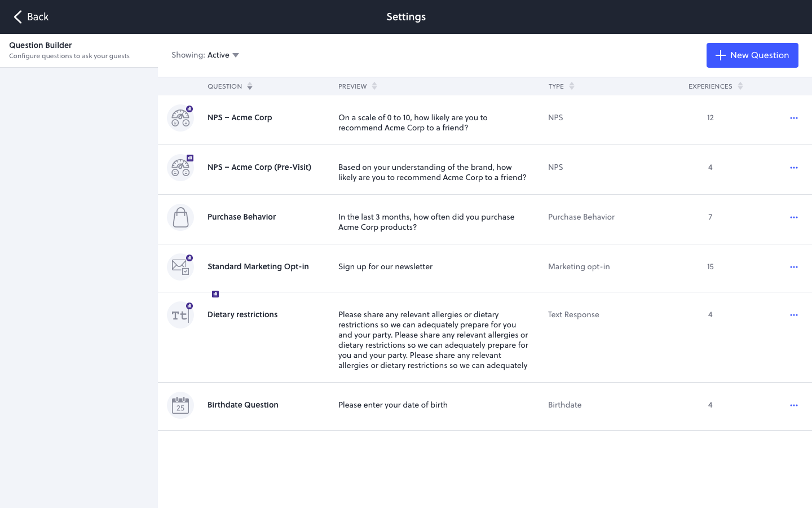The height and width of the screenshot is (508, 812).
Task: Click the NPS pre-visit question gauge icon
Action: click(180, 168)
